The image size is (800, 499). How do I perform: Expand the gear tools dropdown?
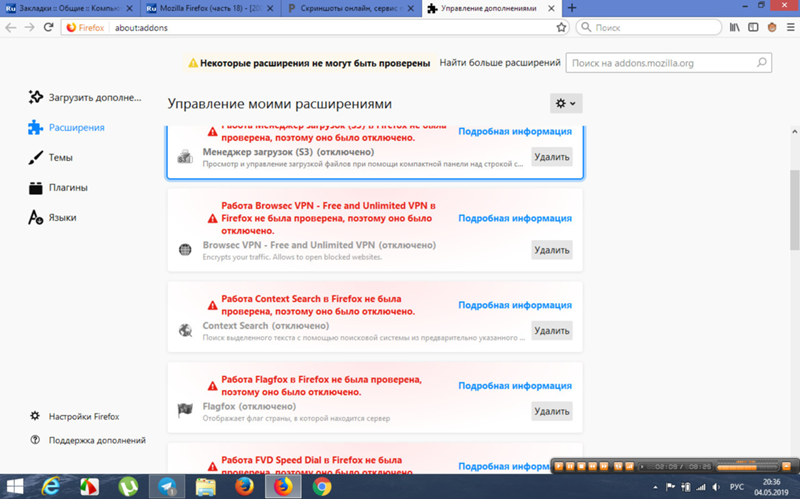point(566,103)
